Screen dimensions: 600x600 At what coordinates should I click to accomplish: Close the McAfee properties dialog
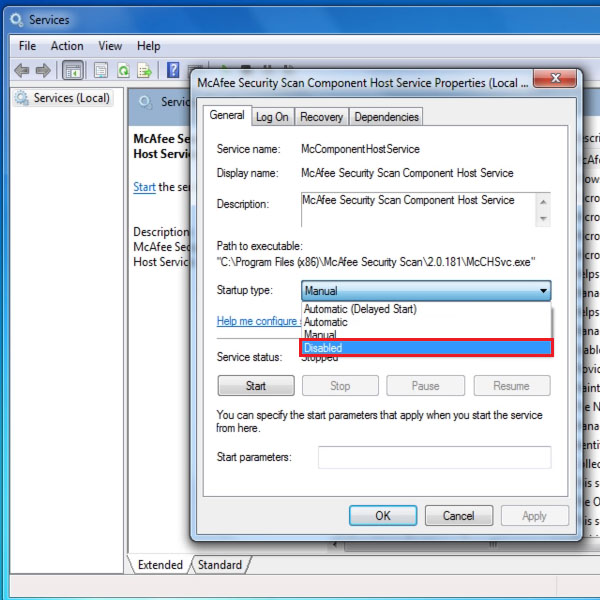pyautogui.click(x=554, y=78)
